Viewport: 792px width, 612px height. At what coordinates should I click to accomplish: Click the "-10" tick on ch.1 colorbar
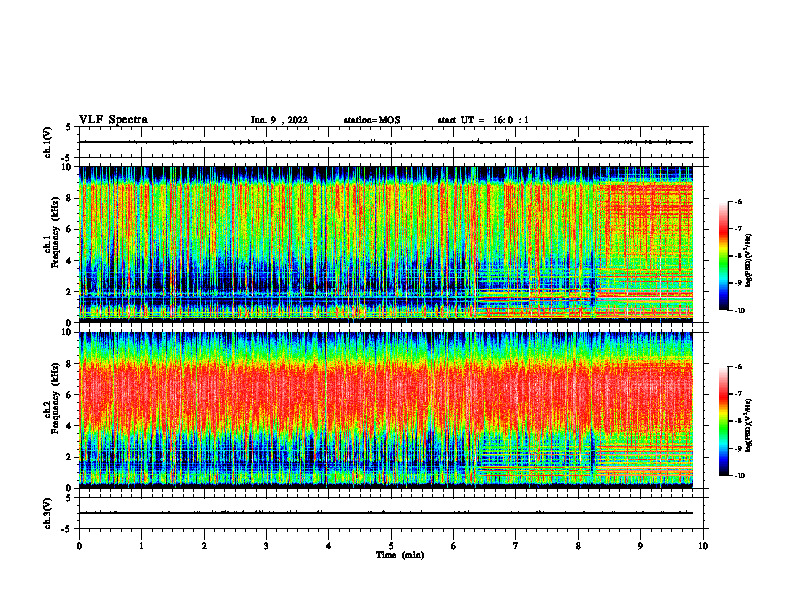739,311
